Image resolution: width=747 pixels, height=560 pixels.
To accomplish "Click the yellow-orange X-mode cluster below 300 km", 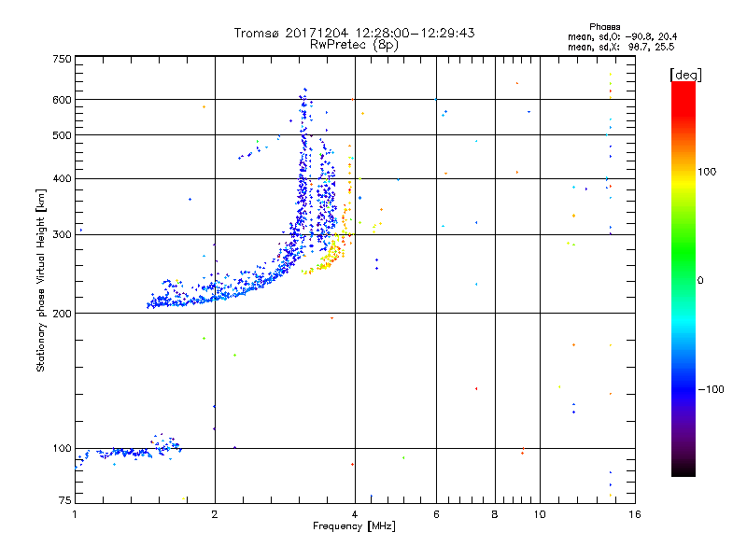I will [x=328, y=255].
